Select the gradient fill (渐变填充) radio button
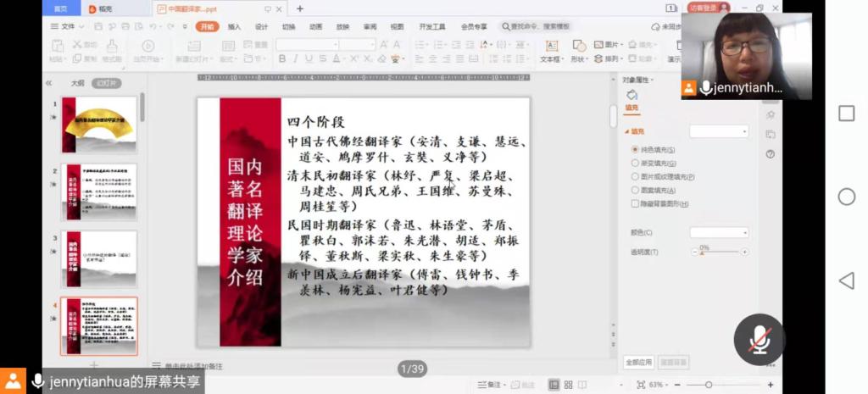The width and height of the screenshot is (868, 394). coord(635,163)
